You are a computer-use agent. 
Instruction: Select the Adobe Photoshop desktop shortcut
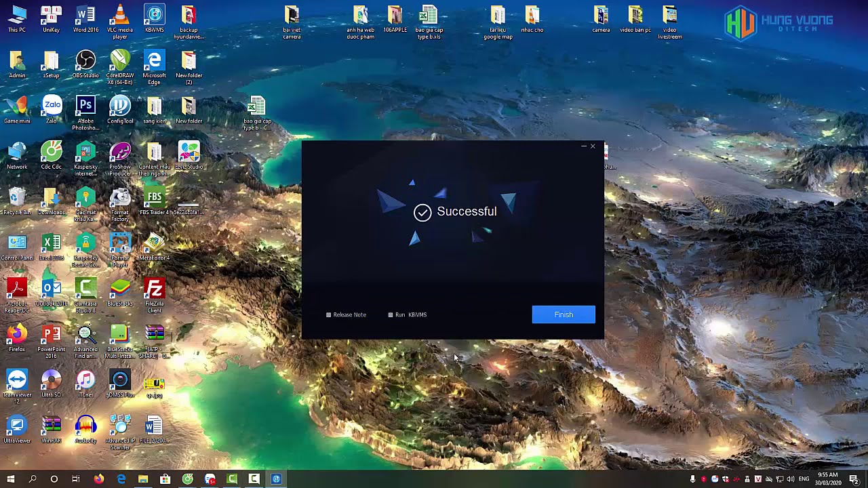(85, 113)
